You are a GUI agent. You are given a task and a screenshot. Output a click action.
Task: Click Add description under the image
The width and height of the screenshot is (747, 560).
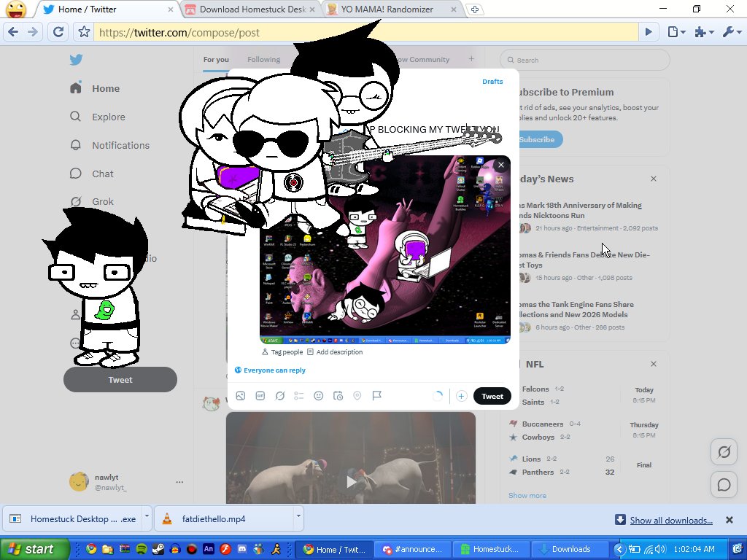coord(335,352)
